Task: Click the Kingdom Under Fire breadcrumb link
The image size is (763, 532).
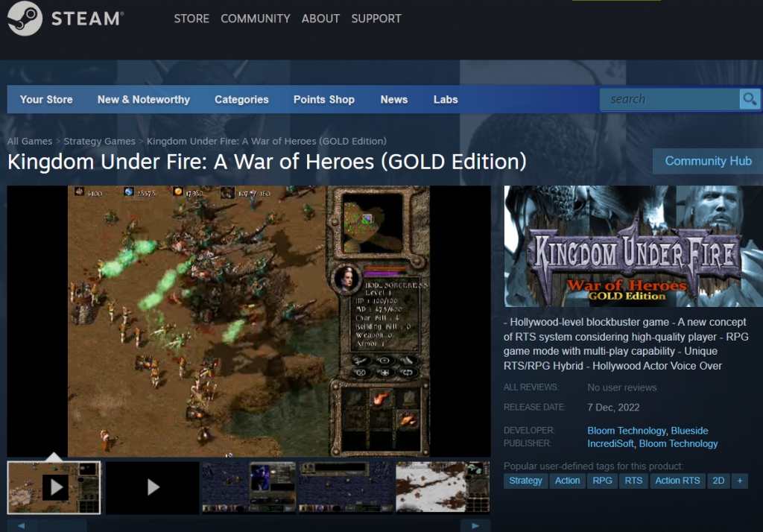Action: pos(267,141)
